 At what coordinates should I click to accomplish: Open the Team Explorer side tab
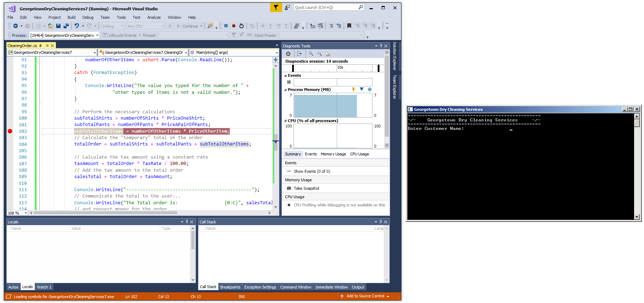coord(395,87)
